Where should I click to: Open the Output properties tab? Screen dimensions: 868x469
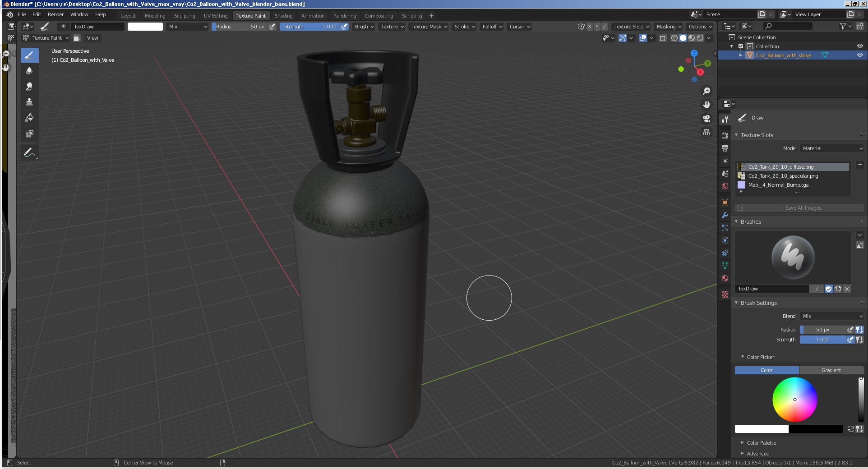click(725, 148)
